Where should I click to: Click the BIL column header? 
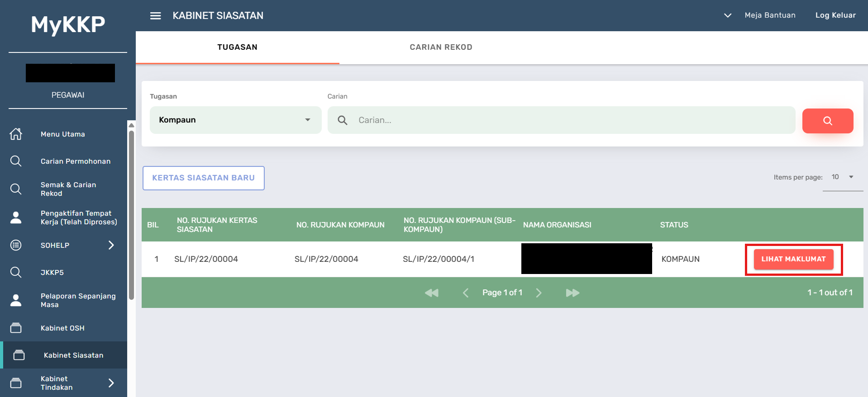(153, 225)
